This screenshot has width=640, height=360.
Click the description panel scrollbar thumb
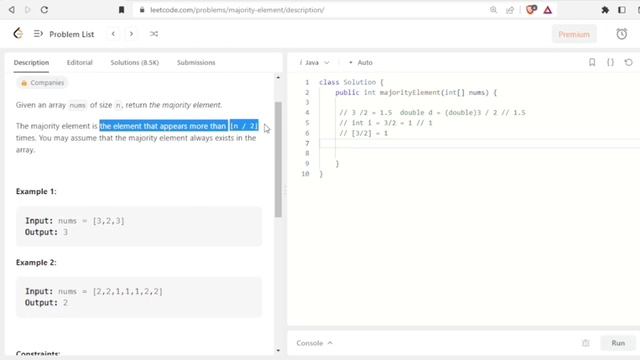278,159
